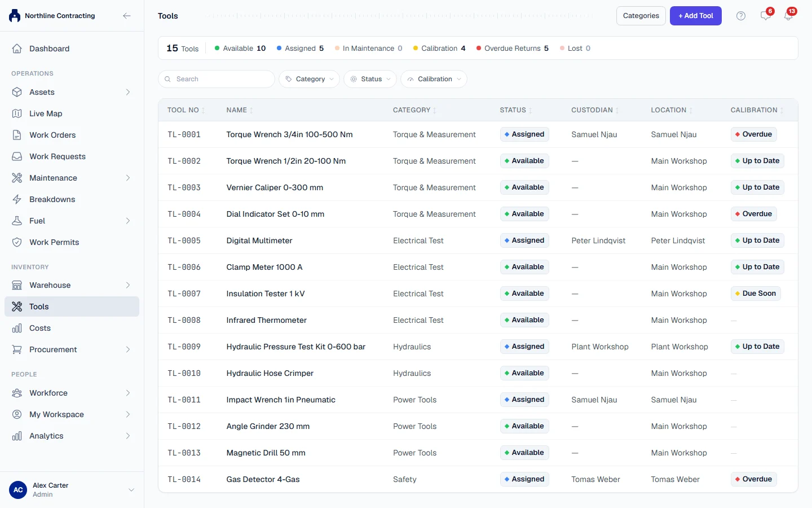Image resolution: width=812 pixels, height=508 pixels.
Task: Click the Procurement cart icon
Action: (17, 349)
